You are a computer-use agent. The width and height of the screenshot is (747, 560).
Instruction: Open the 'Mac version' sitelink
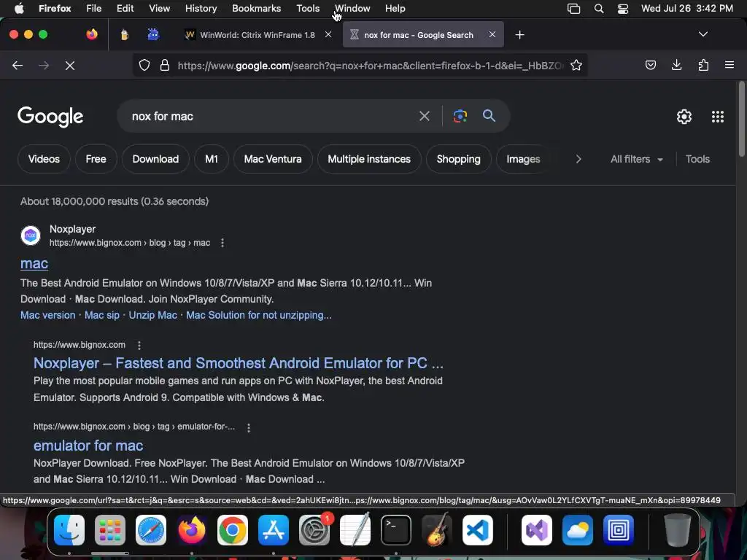[x=47, y=315]
